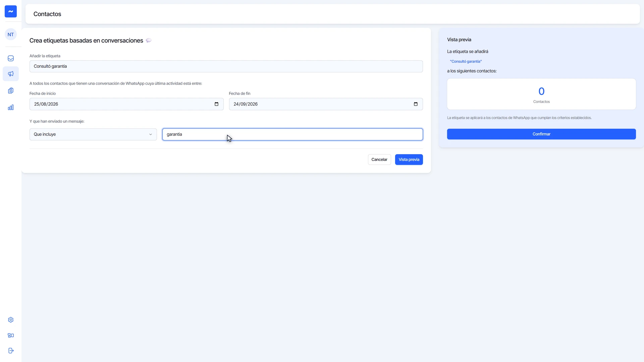
Task: Click the 'Contactos' page title
Action: pos(47,14)
